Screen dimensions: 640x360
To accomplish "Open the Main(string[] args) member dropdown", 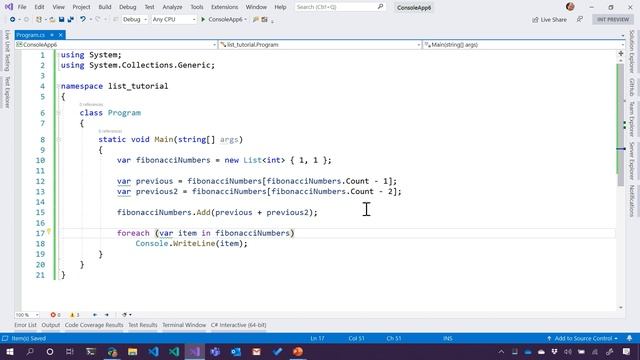I will click(524, 44).
